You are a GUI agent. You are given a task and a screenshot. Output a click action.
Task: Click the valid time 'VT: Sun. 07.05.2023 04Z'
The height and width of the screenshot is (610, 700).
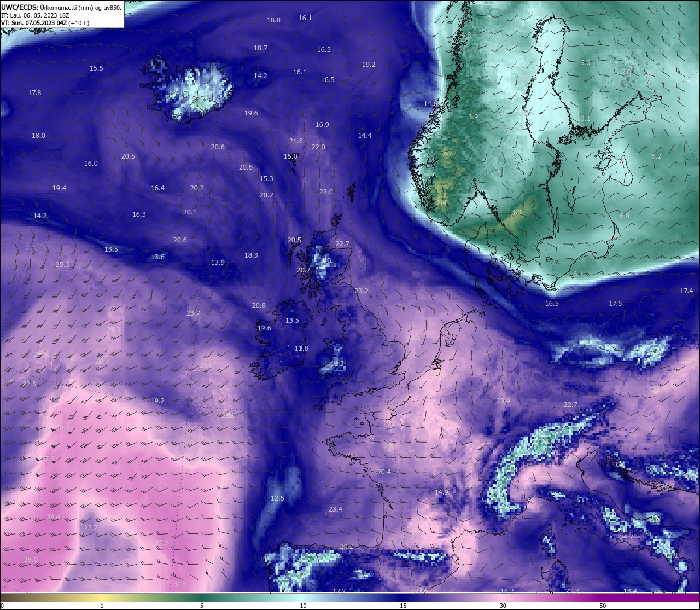[x=34, y=23]
